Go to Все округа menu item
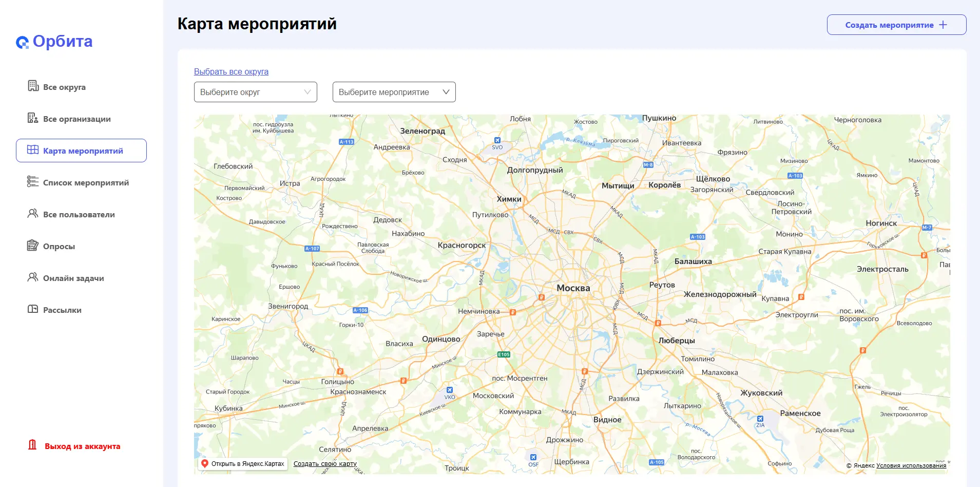980x487 pixels. pos(81,87)
